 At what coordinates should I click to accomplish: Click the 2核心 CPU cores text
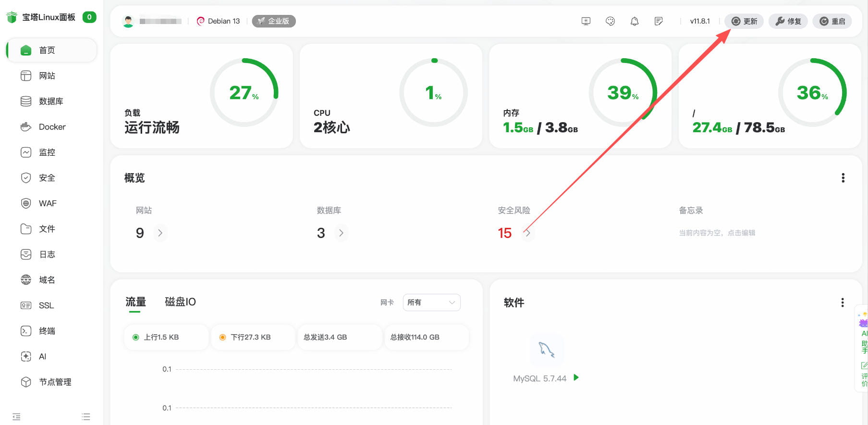pyautogui.click(x=332, y=127)
